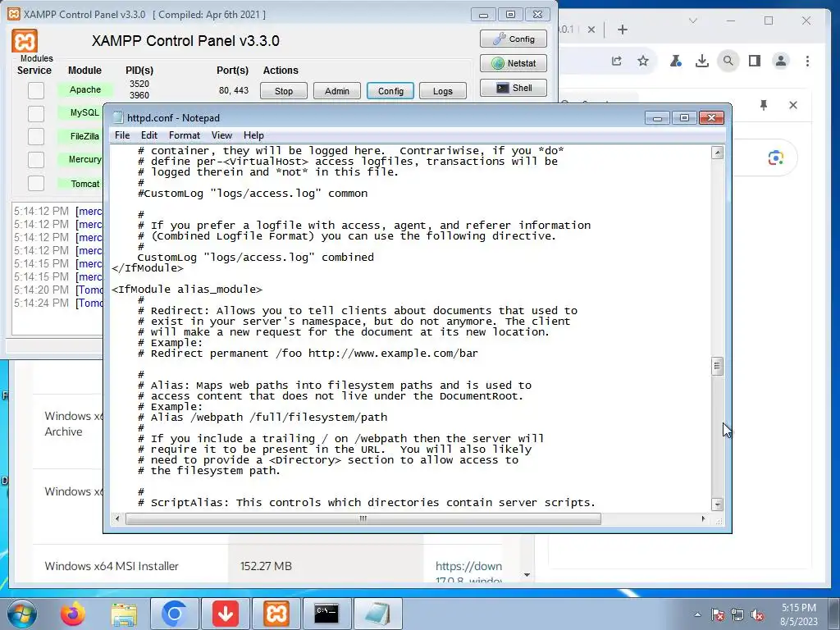Click Notepad scroll right arrow
Image resolution: width=840 pixels, height=630 pixels.
coord(703,518)
